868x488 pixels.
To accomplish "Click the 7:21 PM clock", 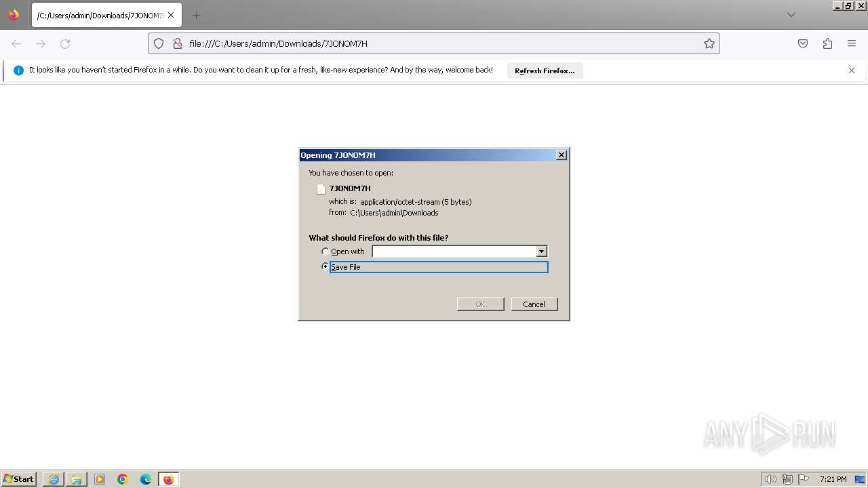I will (833, 479).
